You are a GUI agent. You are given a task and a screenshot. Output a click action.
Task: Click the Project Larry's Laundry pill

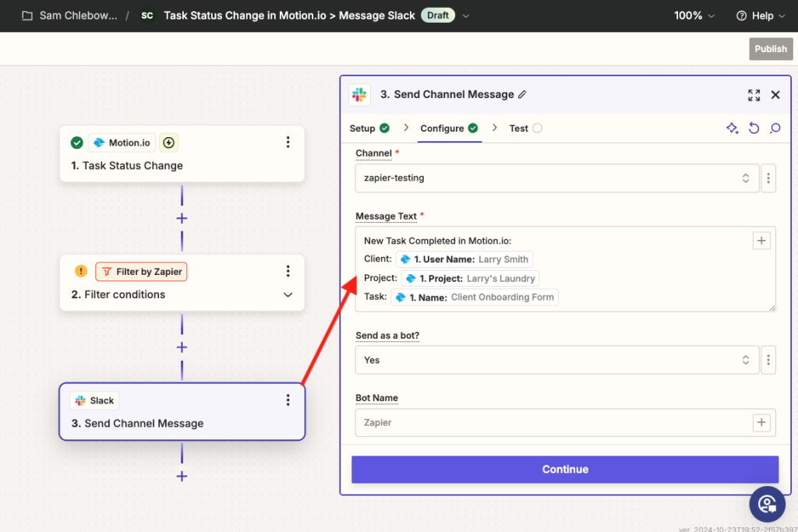click(x=470, y=279)
